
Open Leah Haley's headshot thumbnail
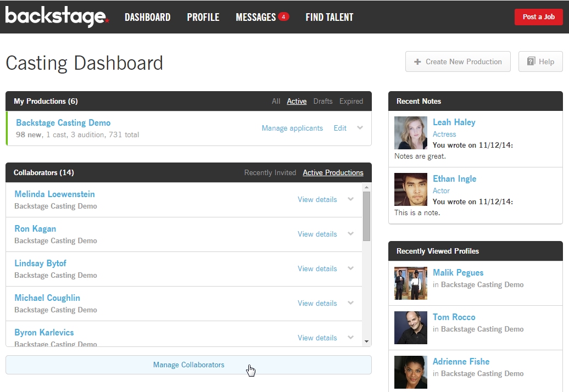pyautogui.click(x=411, y=133)
